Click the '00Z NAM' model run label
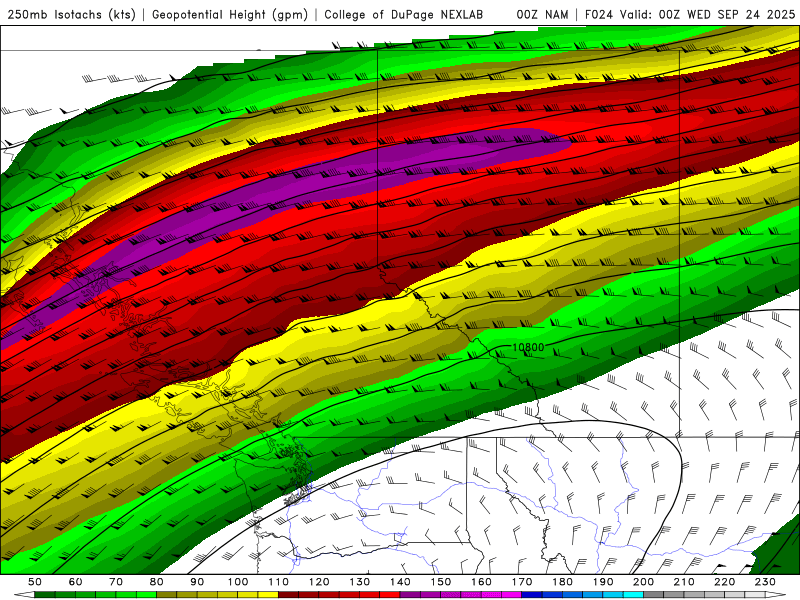The width and height of the screenshot is (800, 600). point(542,15)
